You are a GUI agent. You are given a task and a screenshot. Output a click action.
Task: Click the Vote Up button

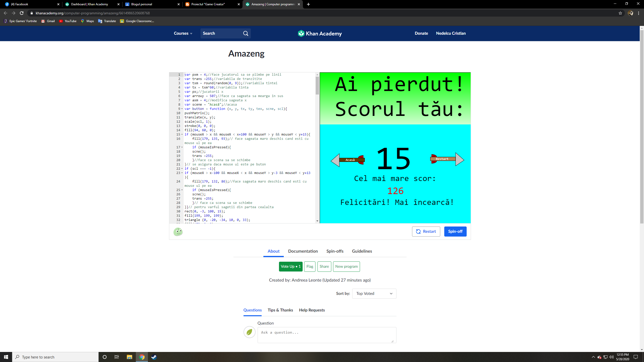click(291, 266)
